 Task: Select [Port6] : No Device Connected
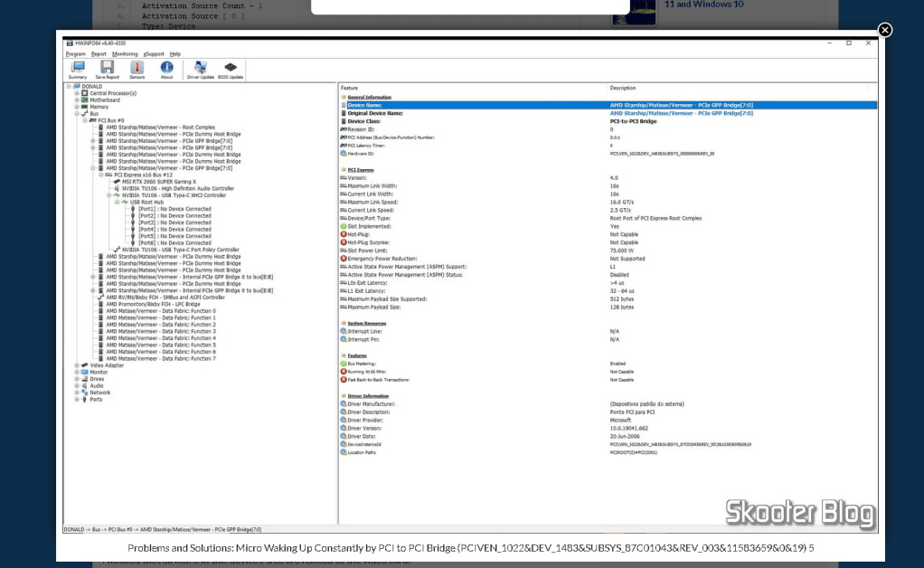pos(174,242)
